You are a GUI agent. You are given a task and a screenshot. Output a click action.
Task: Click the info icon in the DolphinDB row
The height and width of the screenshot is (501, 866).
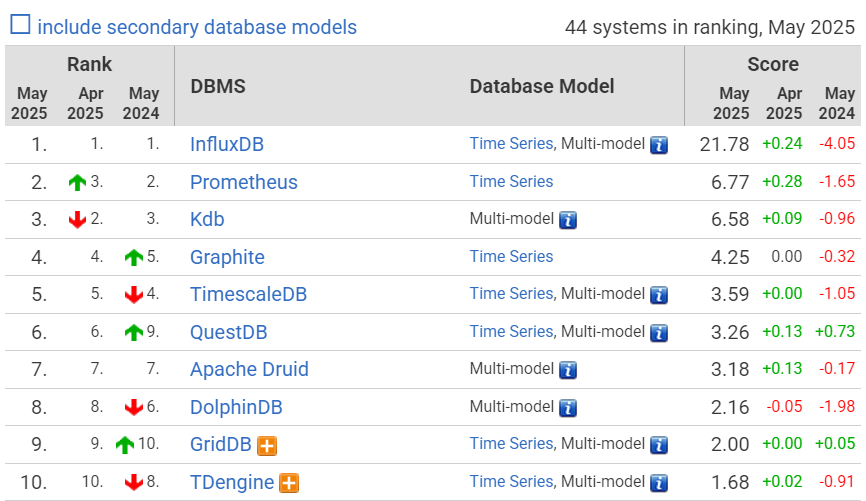[x=568, y=408]
